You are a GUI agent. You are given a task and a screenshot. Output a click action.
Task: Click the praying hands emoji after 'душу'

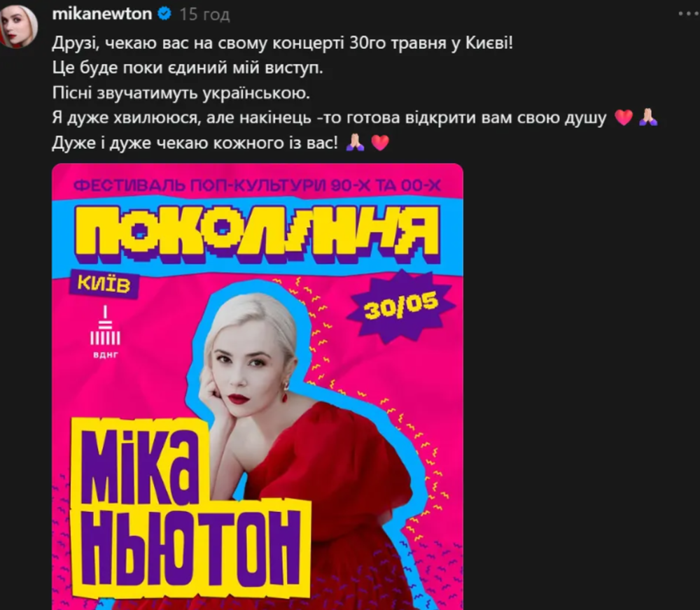(x=648, y=118)
